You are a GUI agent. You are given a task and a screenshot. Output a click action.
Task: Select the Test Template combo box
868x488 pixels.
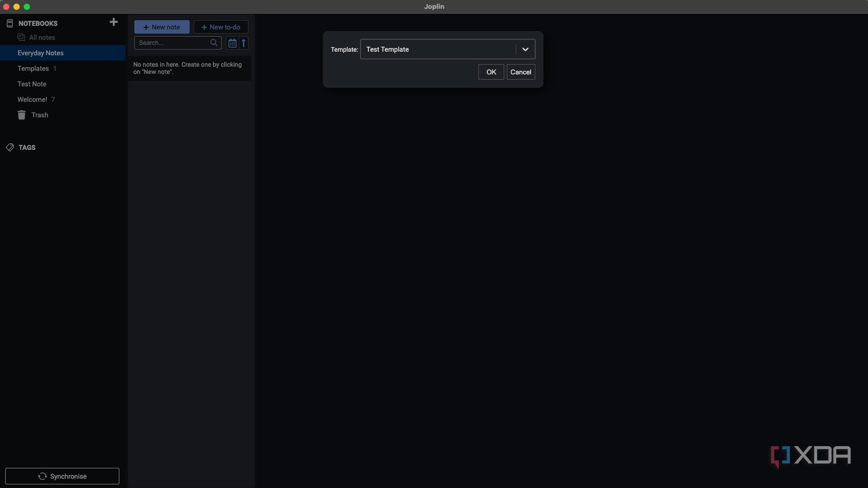pyautogui.click(x=447, y=50)
